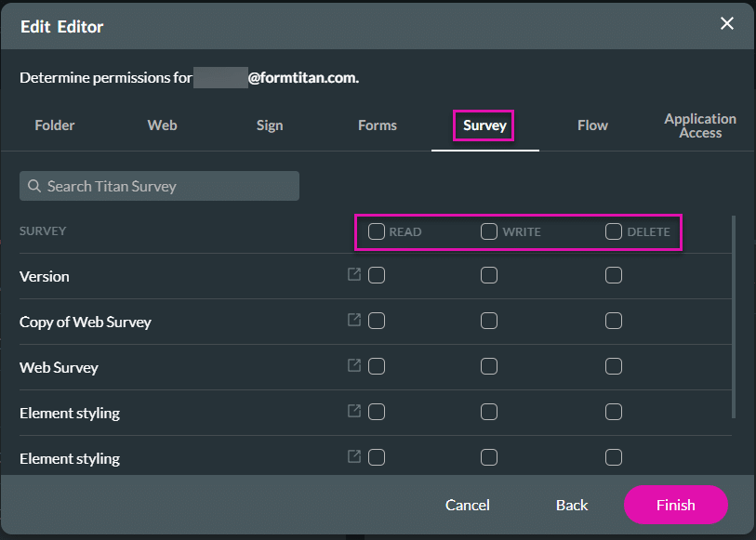756x540 pixels.
Task: Open first Element styling survey link icon
Action: click(353, 412)
